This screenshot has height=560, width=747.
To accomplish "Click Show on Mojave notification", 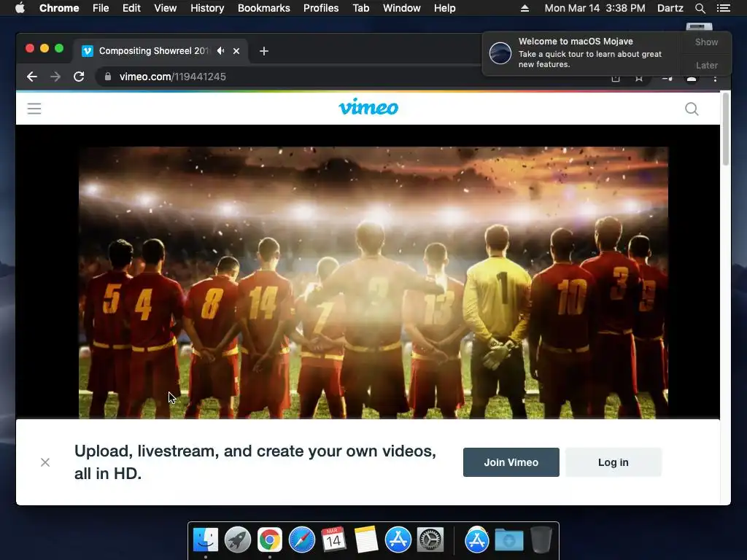I will click(706, 42).
